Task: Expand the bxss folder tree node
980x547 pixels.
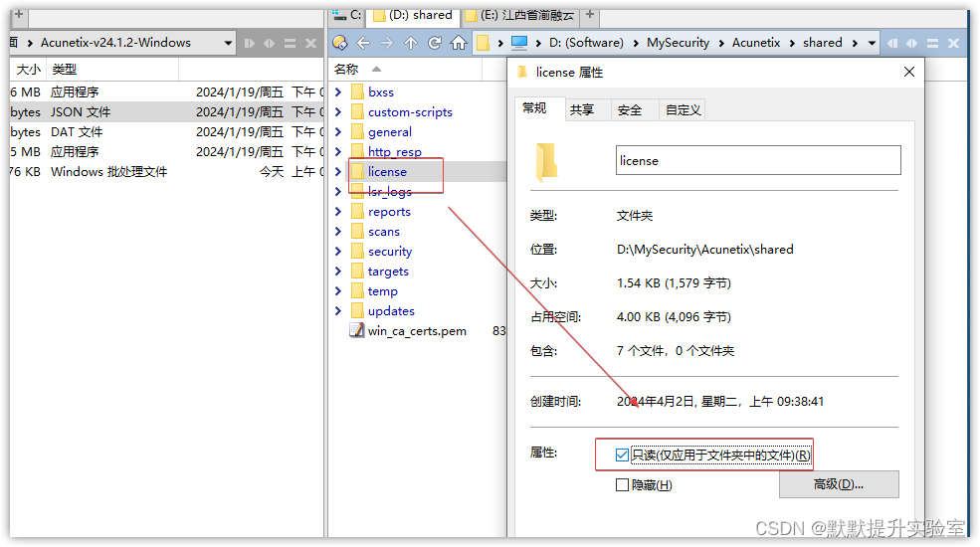Action: [x=338, y=91]
